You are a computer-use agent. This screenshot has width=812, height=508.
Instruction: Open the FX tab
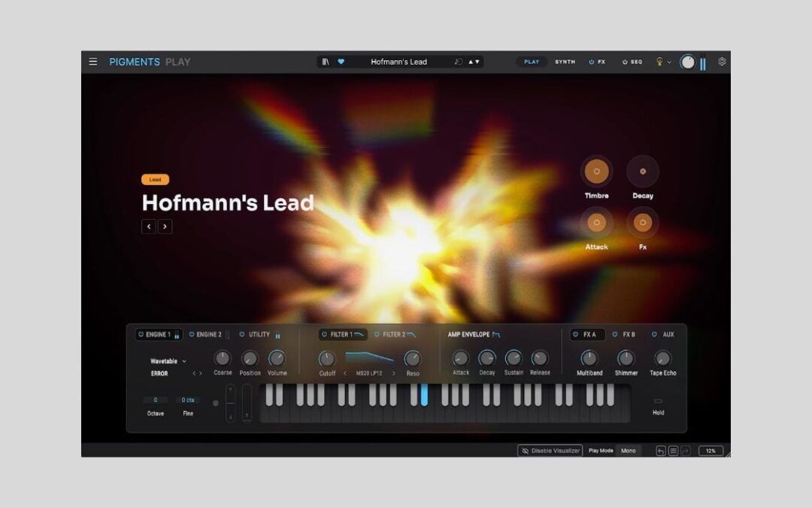[x=601, y=62]
